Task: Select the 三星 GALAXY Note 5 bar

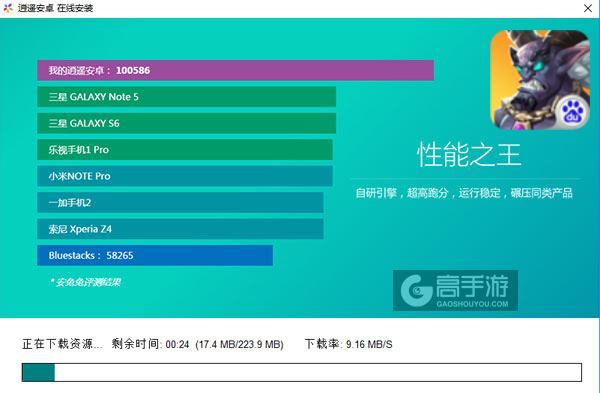Action: click(x=186, y=97)
